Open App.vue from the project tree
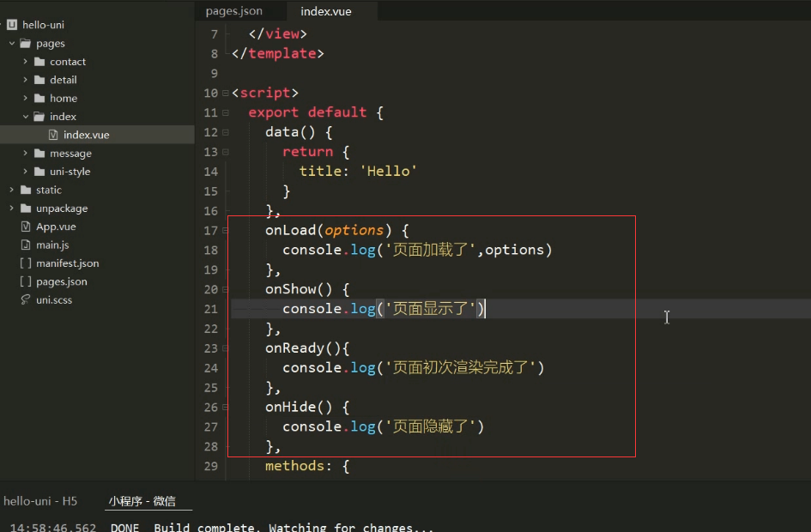The image size is (811, 532). tap(56, 227)
